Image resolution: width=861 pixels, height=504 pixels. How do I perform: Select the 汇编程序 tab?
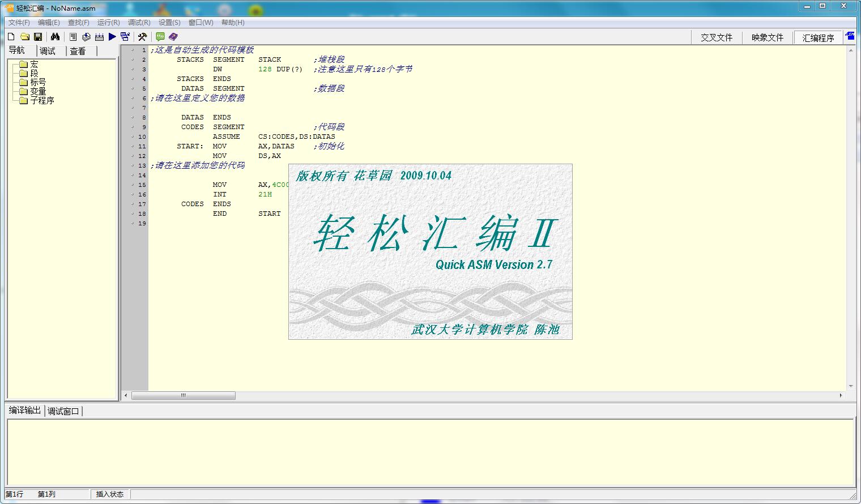tap(818, 37)
